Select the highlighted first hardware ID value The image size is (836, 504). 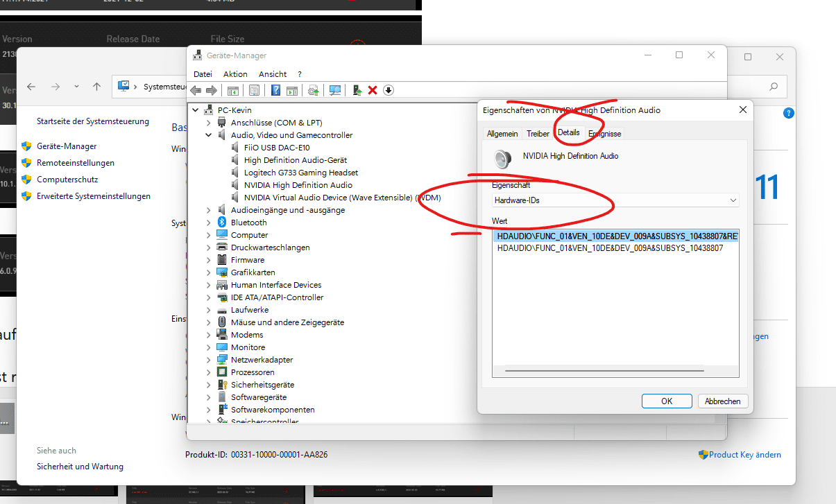tap(616, 236)
